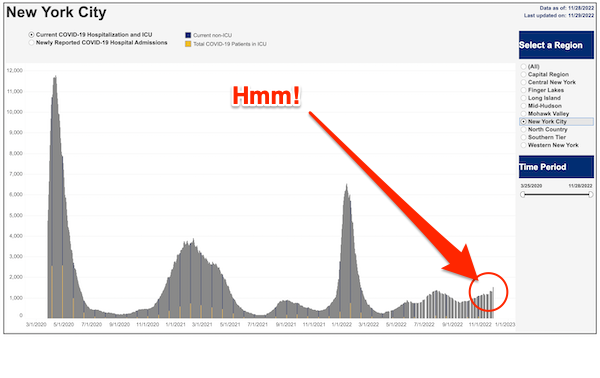The image size is (600, 378).
Task: Pick Mohawk Valley region
Action: (523, 114)
